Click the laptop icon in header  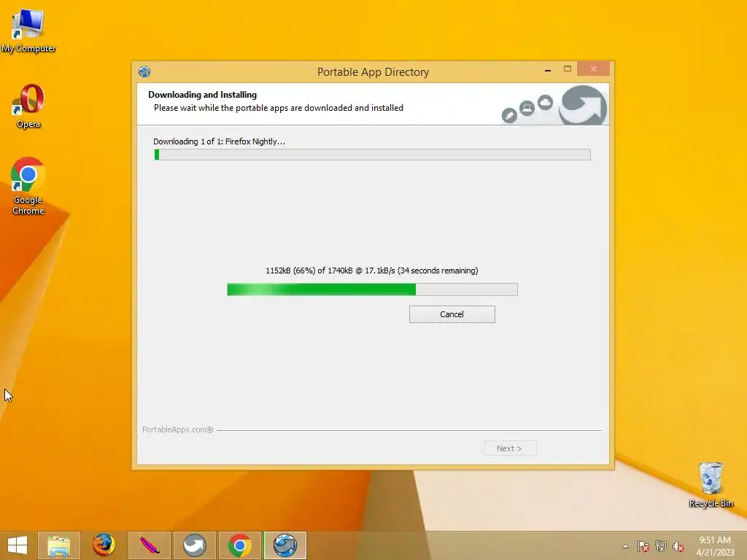[x=527, y=108]
